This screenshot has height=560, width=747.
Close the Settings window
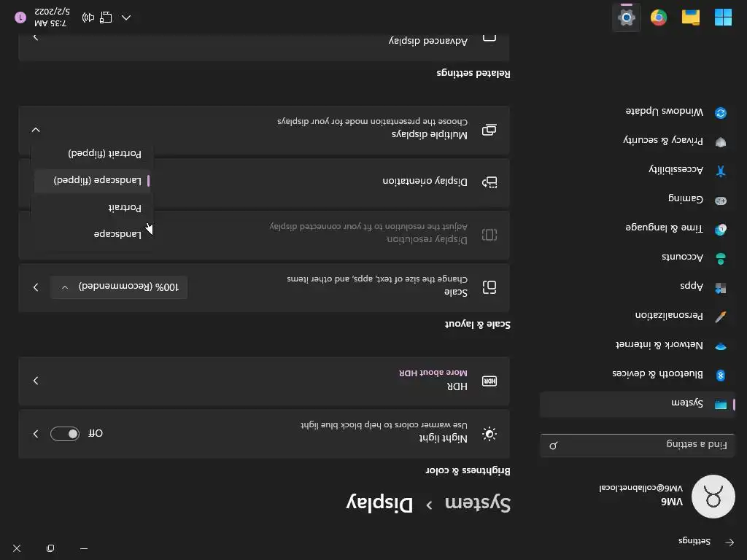pos(17,548)
